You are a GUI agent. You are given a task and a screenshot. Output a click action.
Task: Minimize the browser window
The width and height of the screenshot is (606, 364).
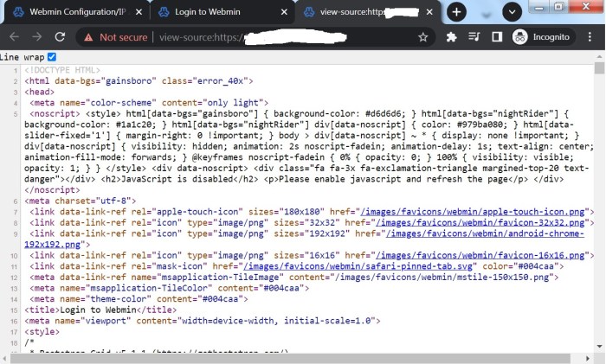click(539, 7)
